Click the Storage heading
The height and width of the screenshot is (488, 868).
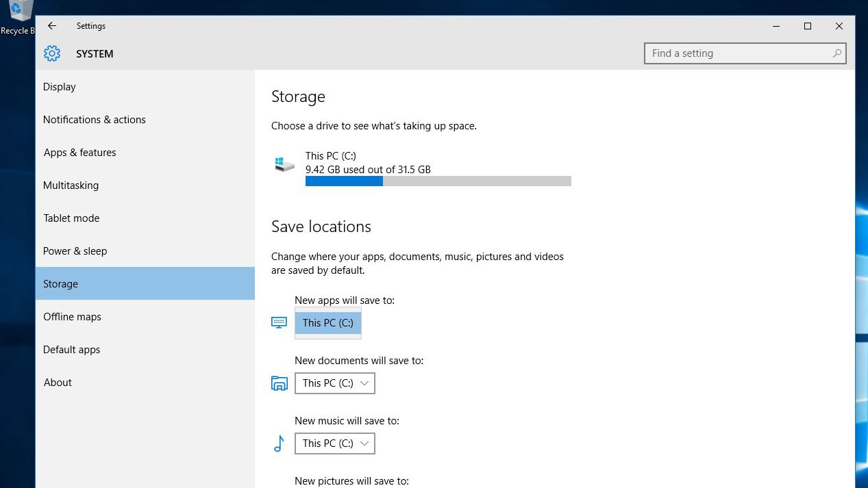[298, 97]
